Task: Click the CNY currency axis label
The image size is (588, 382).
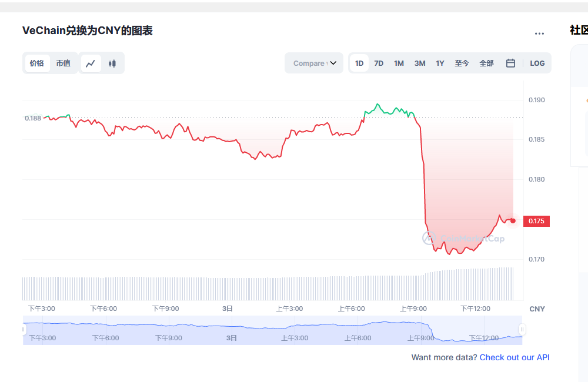Action: coord(537,309)
